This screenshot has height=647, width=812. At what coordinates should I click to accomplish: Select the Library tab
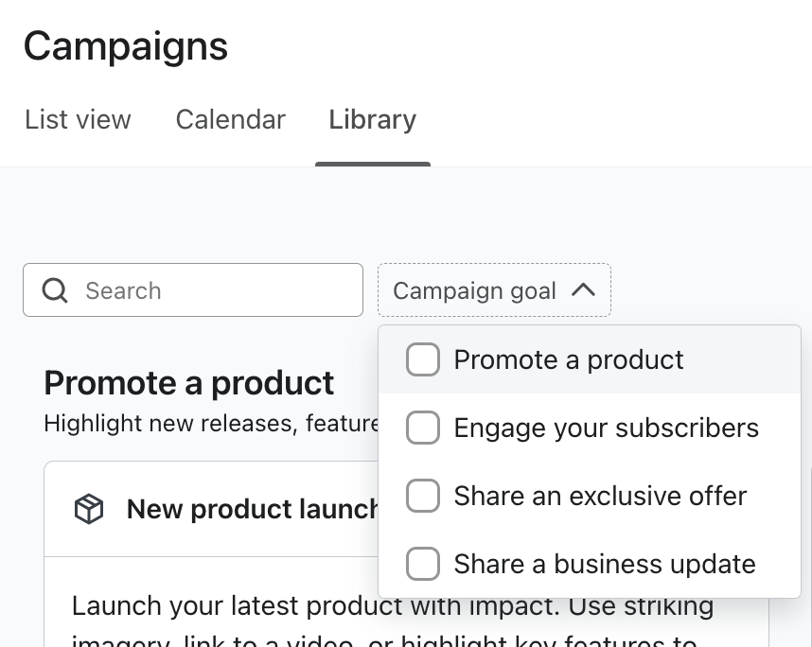(x=372, y=120)
